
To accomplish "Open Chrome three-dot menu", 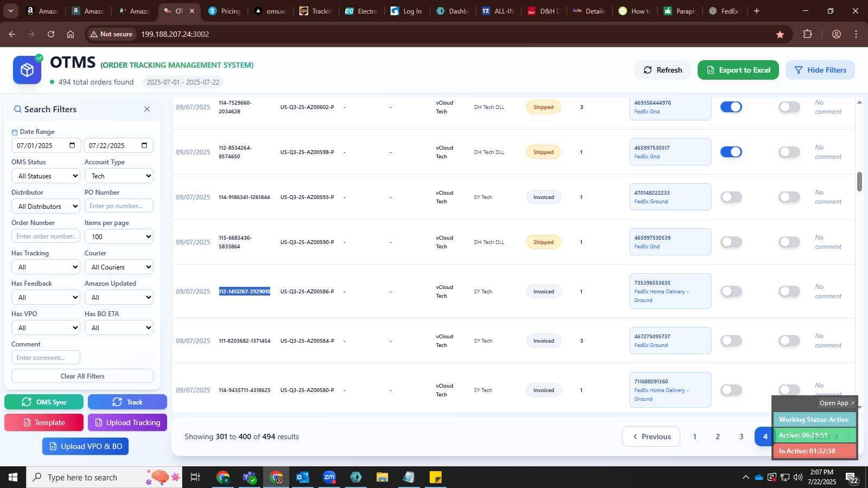I will point(856,34).
